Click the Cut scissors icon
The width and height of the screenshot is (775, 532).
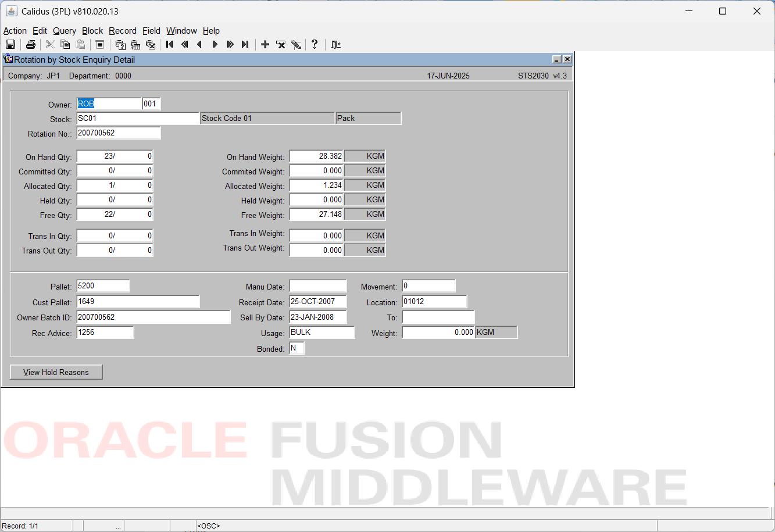[50, 44]
